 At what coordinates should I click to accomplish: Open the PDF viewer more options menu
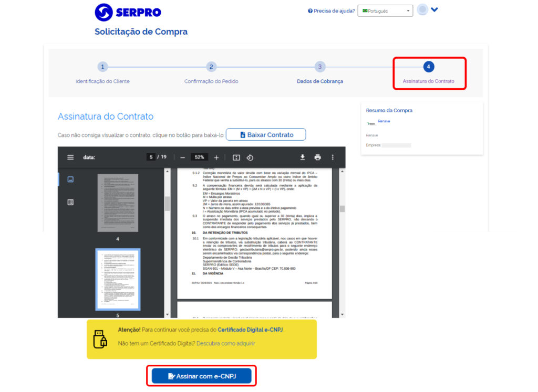(333, 157)
